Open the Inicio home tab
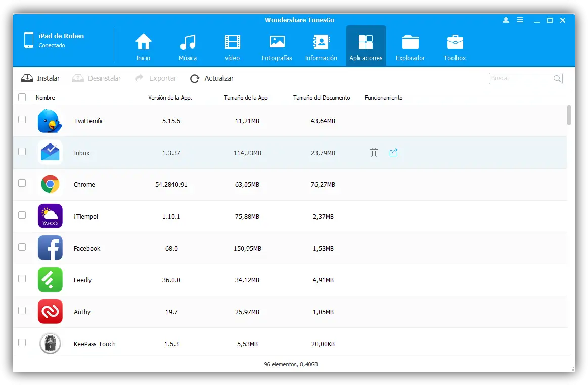Screen dimensions: 588x385 [x=143, y=46]
